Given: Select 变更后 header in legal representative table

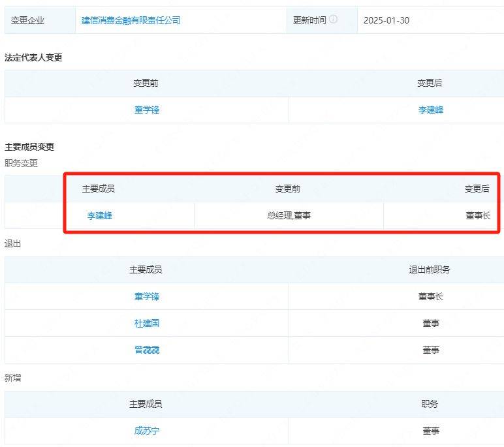Looking at the screenshot, I should (430, 84).
